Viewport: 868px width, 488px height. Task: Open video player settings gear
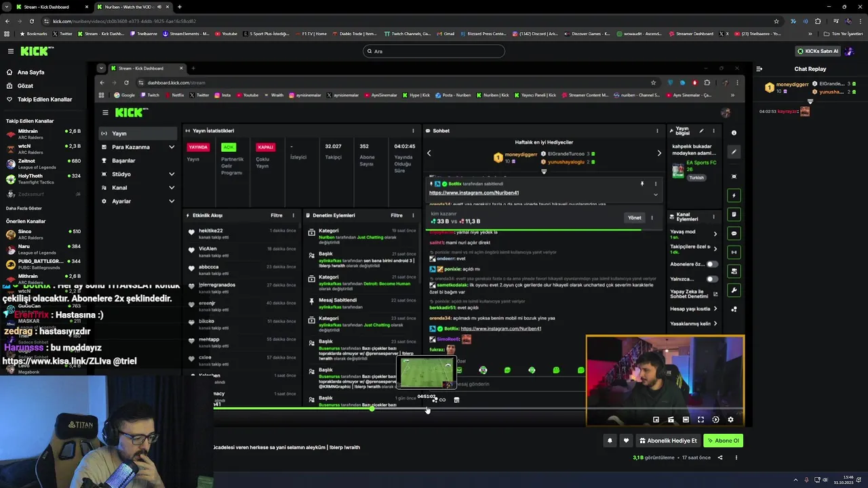click(730, 420)
